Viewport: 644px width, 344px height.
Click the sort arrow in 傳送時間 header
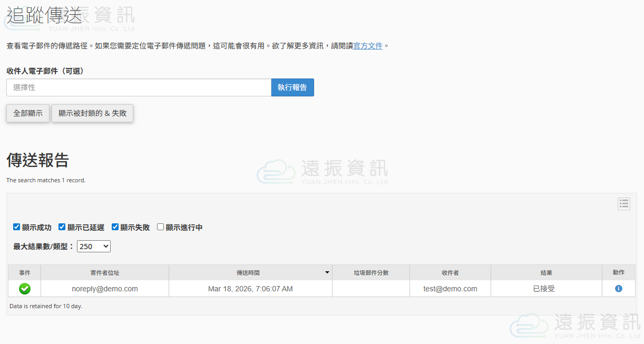point(327,272)
